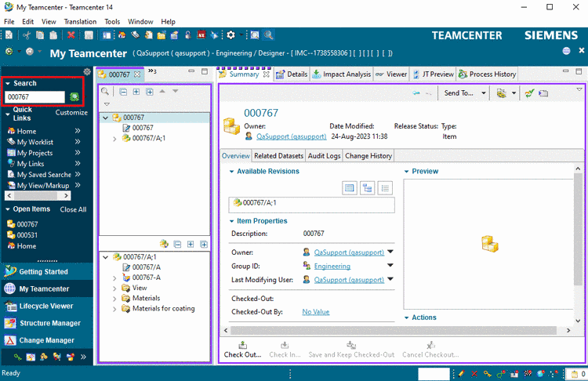
Task: Click the clipboard icon in status bar
Action: (574, 374)
